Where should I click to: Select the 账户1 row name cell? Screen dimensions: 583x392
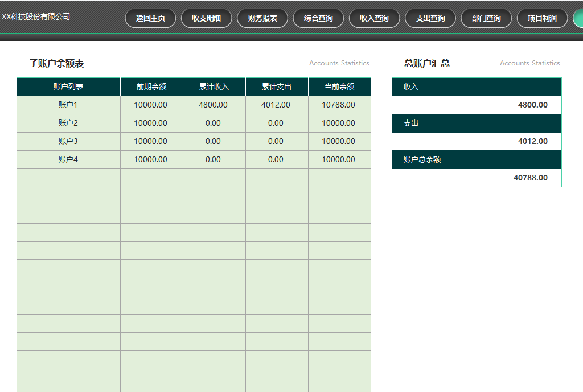[x=68, y=105]
